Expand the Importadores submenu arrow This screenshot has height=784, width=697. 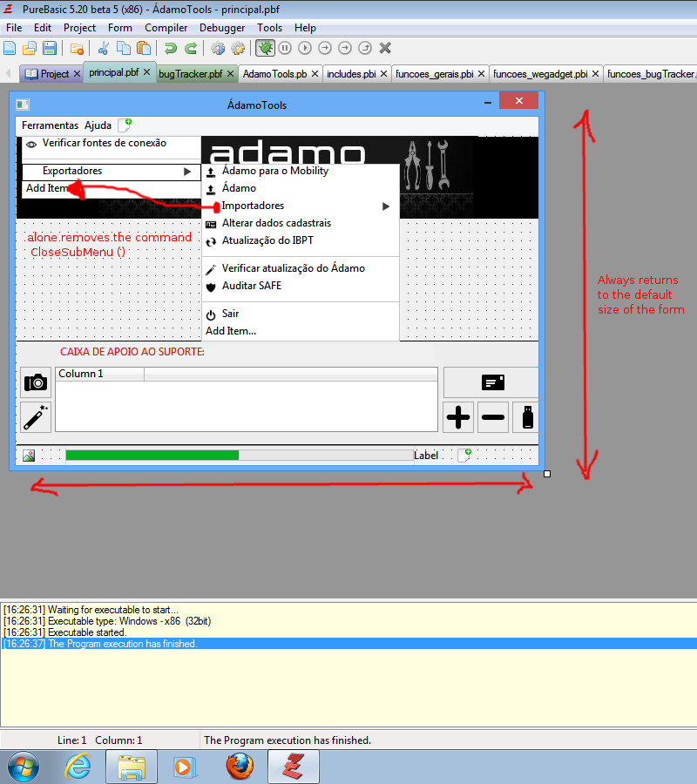click(x=386, y=206)
